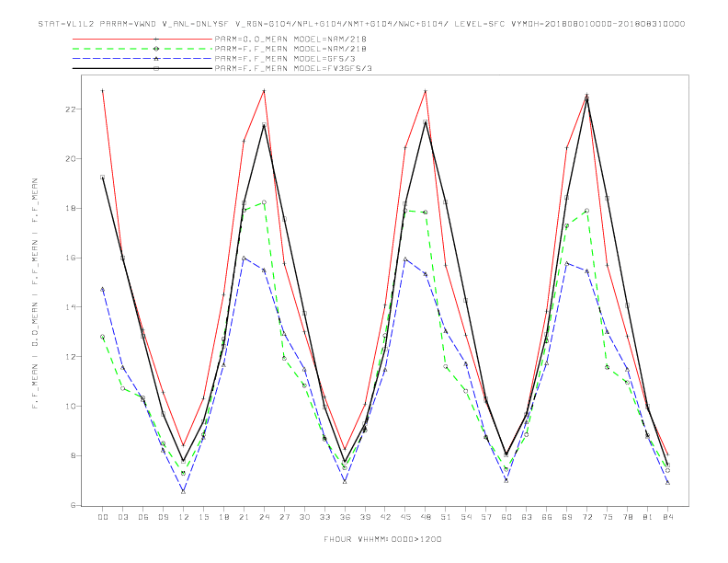728x563 pixels.
Task: Click forecast hour 18 on the x-axis
Action: point(223,517)
